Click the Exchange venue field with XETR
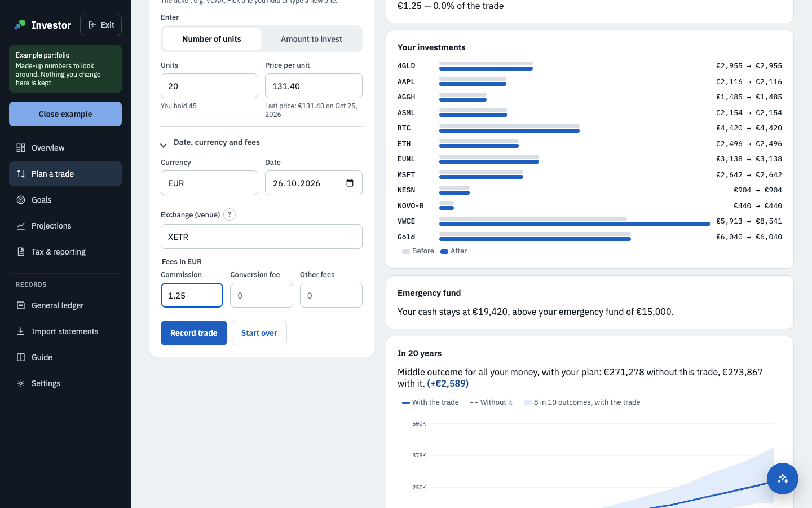Image resolution: width=812 pixels, height=508 pixels. point(262,237)
